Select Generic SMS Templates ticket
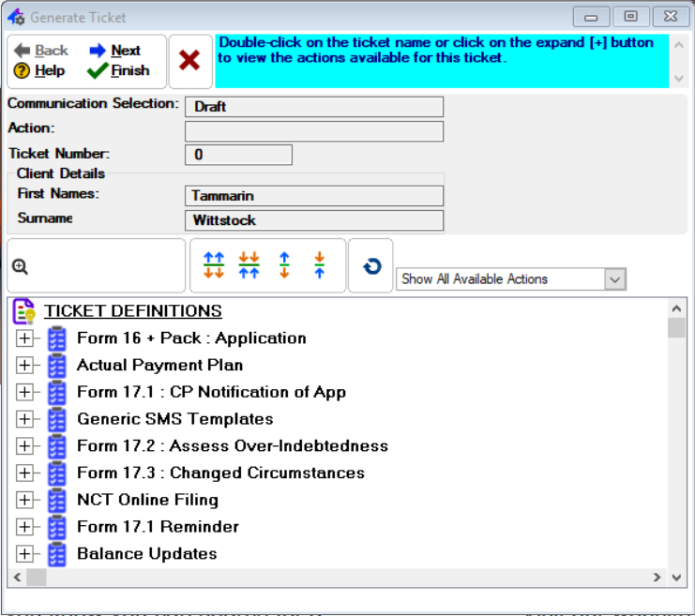 click(174, 419)
